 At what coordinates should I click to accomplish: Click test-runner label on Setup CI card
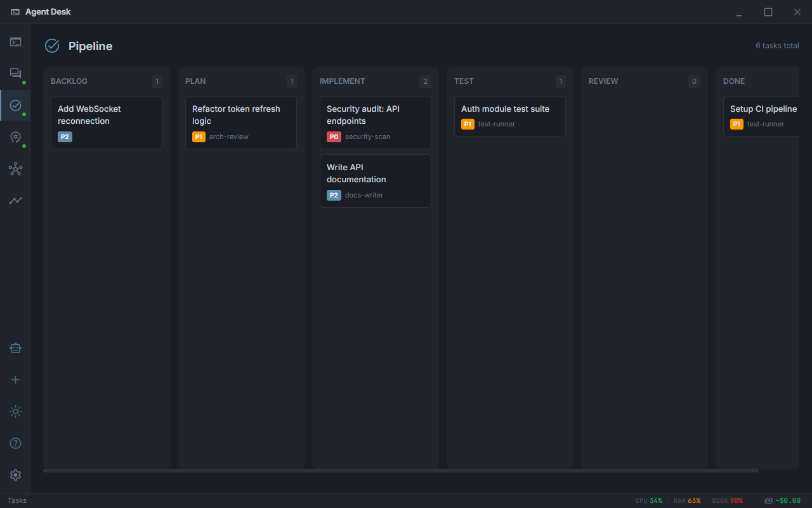pos(766,124)
